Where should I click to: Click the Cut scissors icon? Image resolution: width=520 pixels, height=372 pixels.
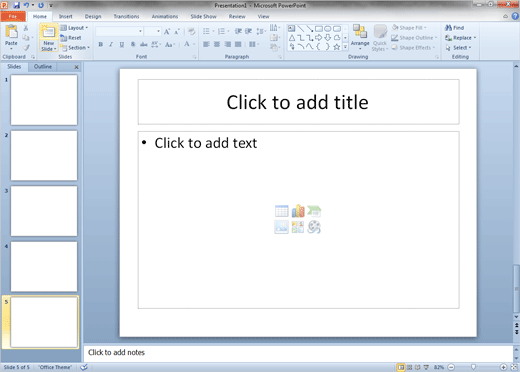click(x=26, y=28)
